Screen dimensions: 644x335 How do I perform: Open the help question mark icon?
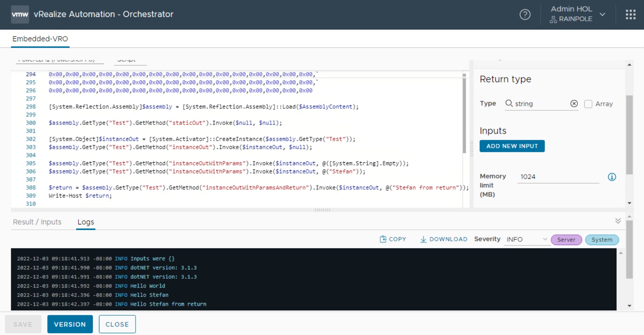pyautogui.click(x=525, y=15)
